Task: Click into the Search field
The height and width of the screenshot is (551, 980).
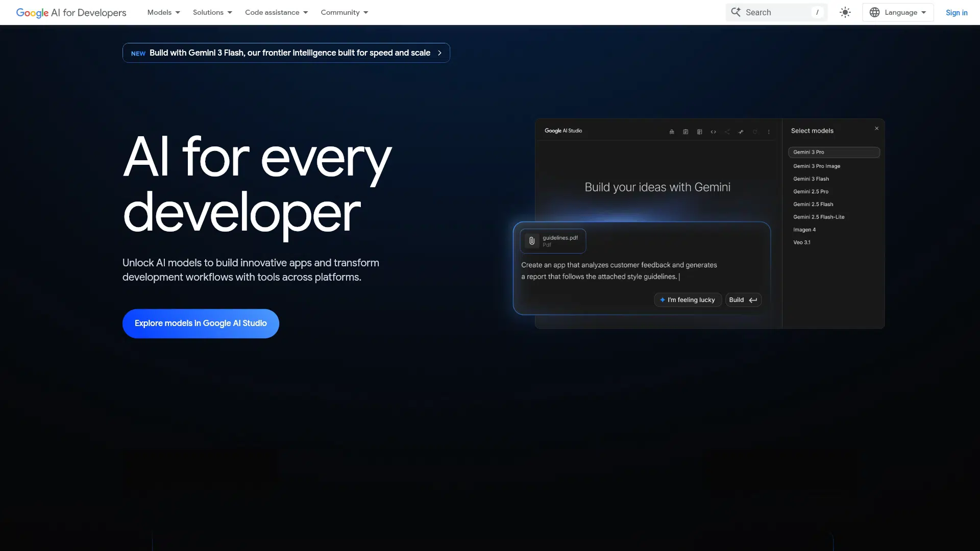Action: point(776,12)
